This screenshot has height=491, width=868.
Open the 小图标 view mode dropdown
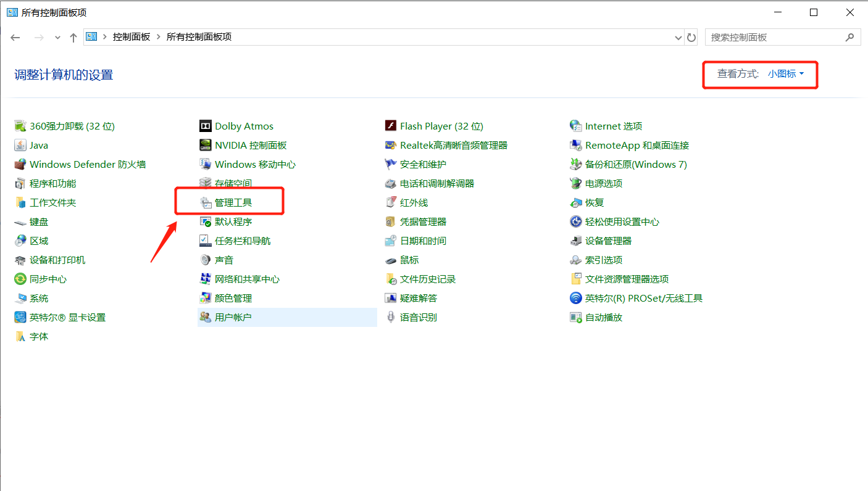click(x=786, y=74)
